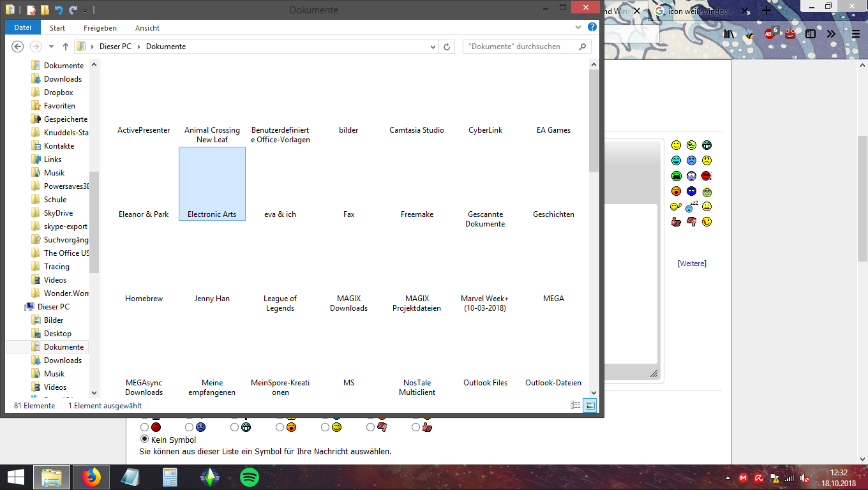Open the Freigeben ribbon tab
Screen dimensions: 868x490
(100, 28)
